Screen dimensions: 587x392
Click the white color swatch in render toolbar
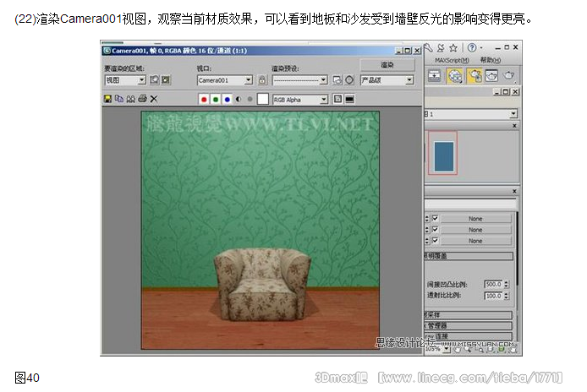[263, 99]
